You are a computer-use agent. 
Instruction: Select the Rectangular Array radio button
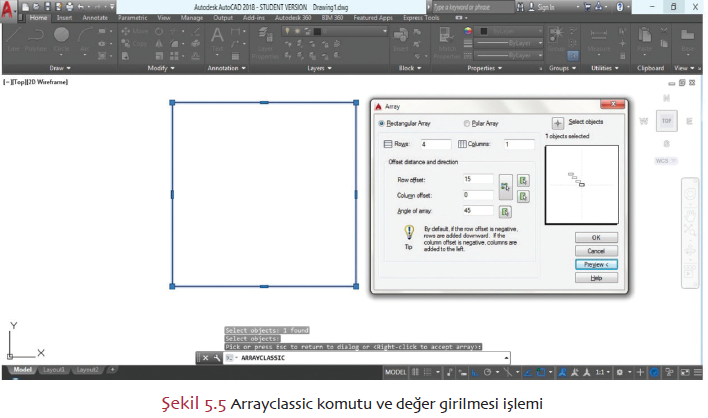tap(382, 124)
